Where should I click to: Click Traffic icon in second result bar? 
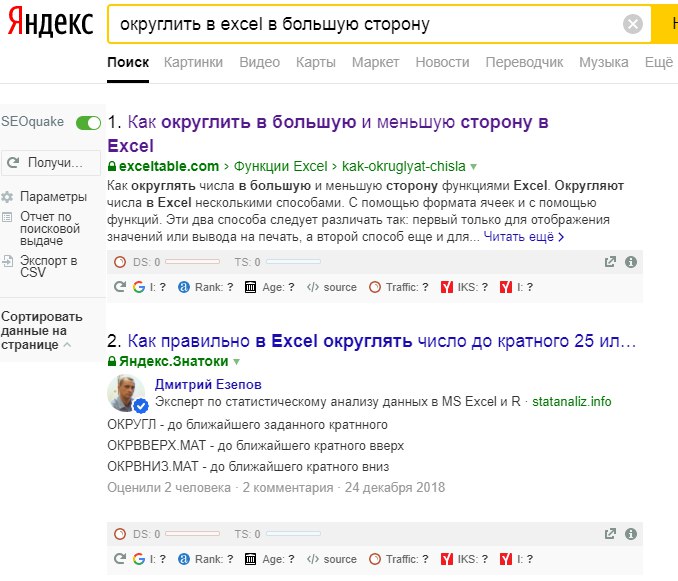(375, 559)
